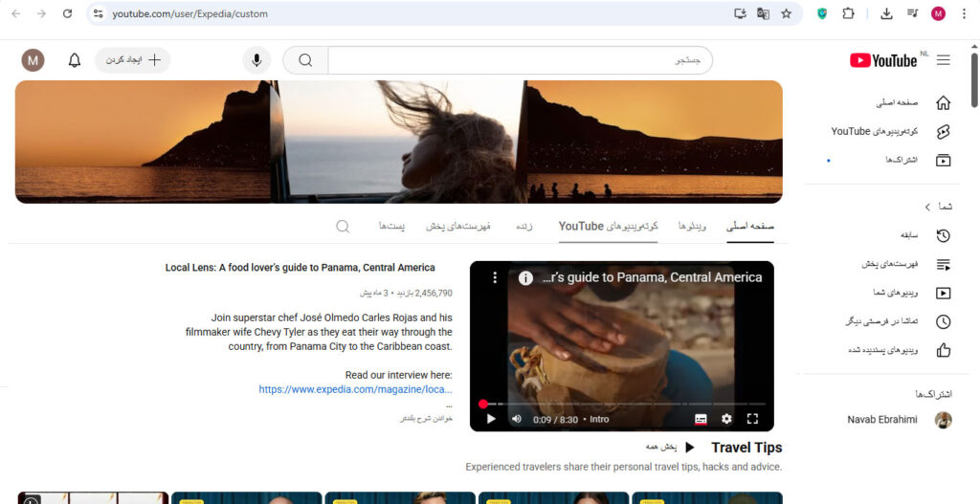Open Chrome profile avatar M

click(x=938, y=13)
